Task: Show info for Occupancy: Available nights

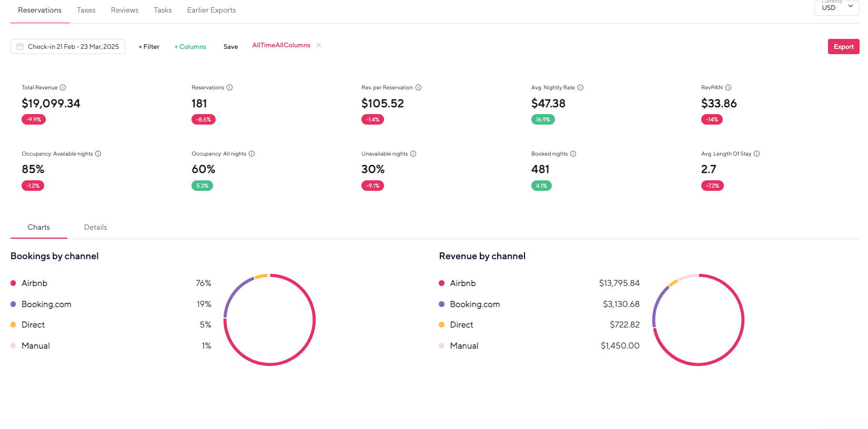Action: tap(98, 154)
